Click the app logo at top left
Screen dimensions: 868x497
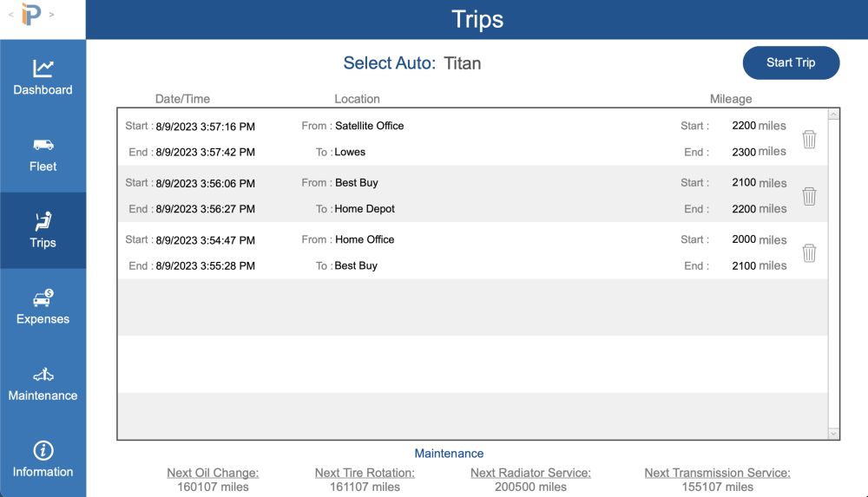[31, 15]
